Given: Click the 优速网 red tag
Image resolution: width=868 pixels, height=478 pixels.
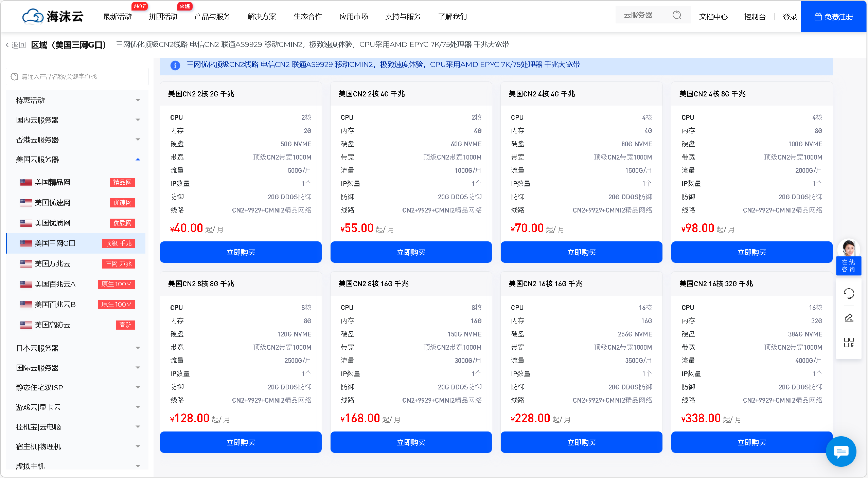Looking at the screenshot, I should point(122,203).
